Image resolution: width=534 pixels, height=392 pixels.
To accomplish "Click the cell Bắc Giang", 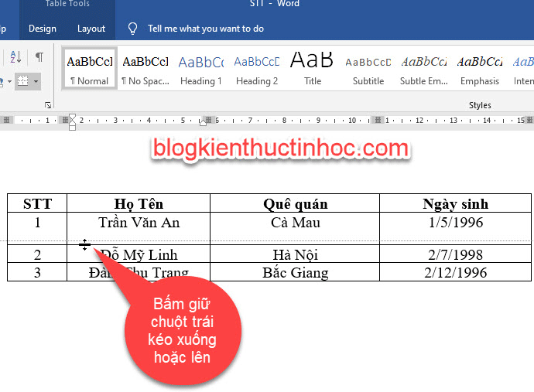I will coord(295,272).
